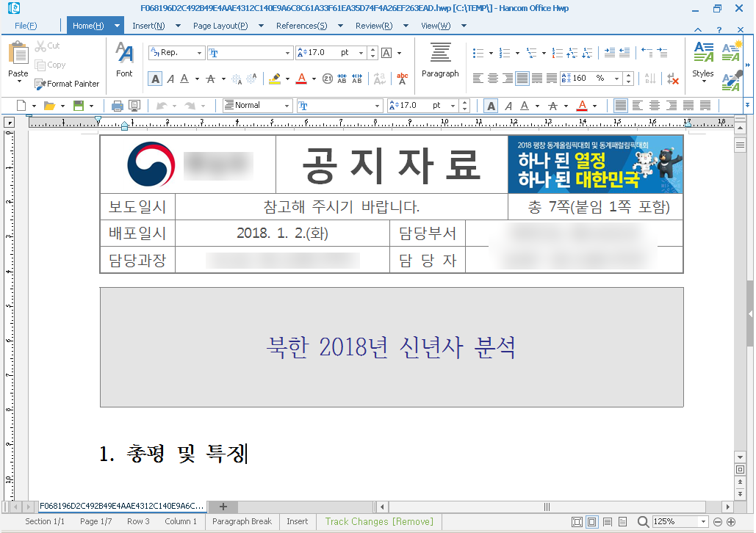The image size is (756, 533).
Task: Toggle italic in the ribbon
Action: tap(170, 79)
